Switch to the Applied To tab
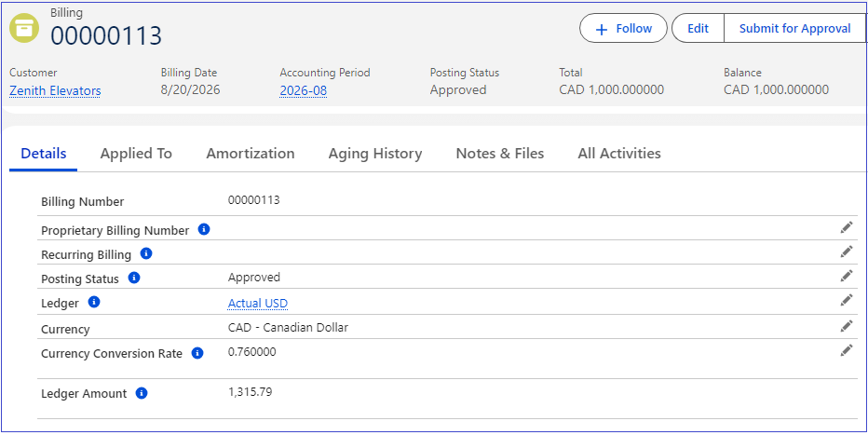This screenshot has height=435, width=868. [136, 154]
